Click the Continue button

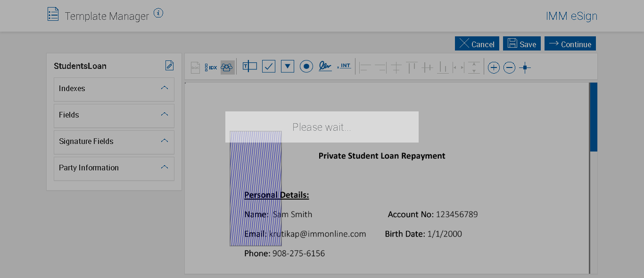click(x=570, y=43)
